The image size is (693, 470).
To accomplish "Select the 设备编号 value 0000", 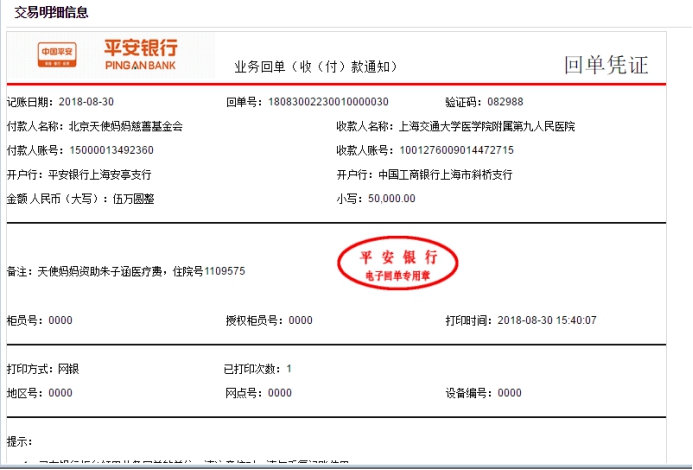I will click(509, 393).
